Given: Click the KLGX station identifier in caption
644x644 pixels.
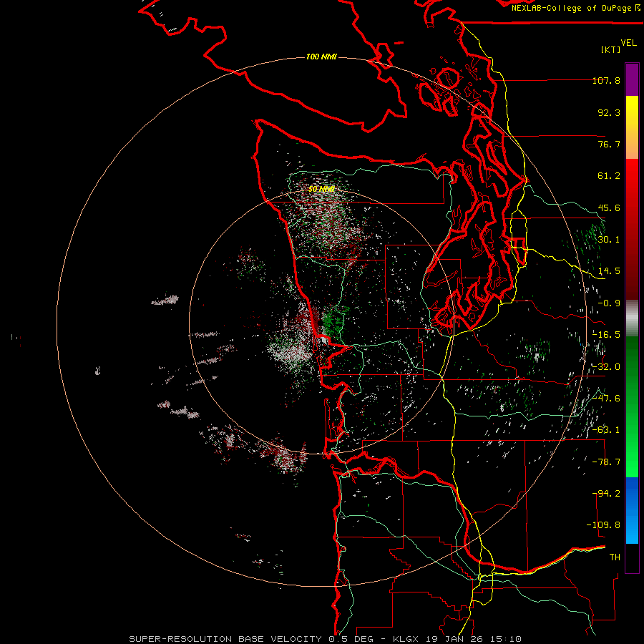Looking at the screenshot, I should [x=407, y=639].
